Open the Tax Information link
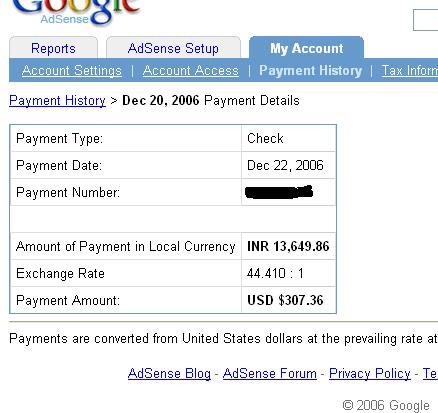 (410, 71)
